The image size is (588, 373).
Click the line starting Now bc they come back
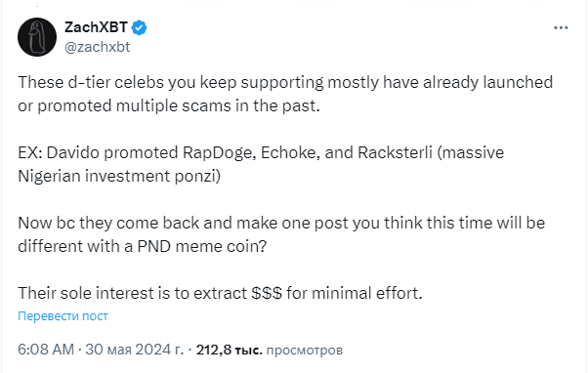coord(281,223)
